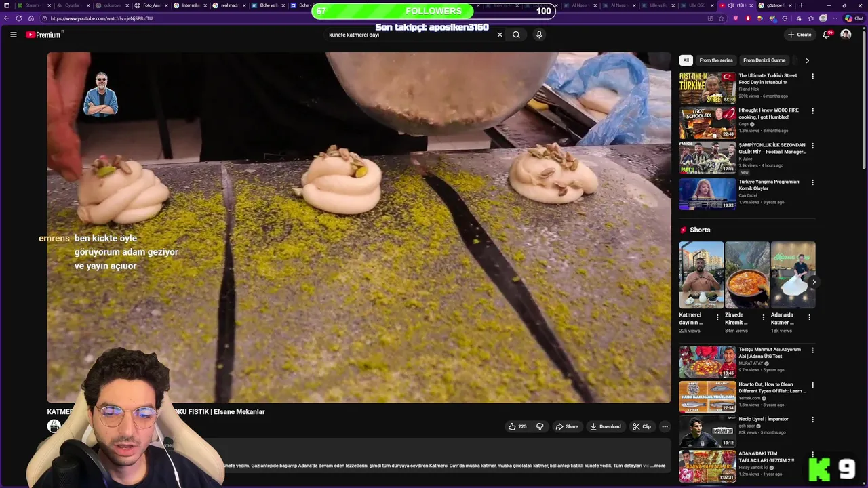Open a new browser tab

[801, 5]
